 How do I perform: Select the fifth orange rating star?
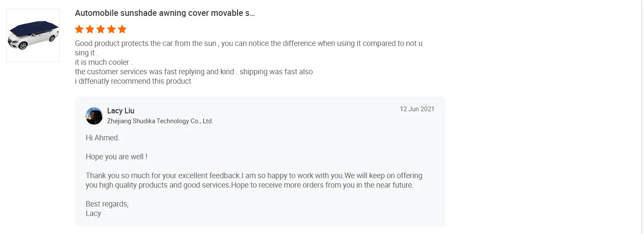122,29
